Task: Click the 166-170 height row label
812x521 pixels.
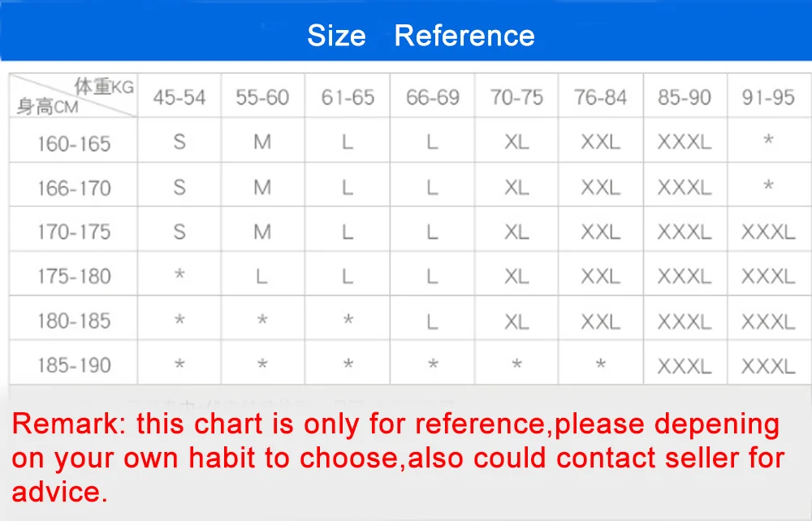Action: click(x=74, y=188)
